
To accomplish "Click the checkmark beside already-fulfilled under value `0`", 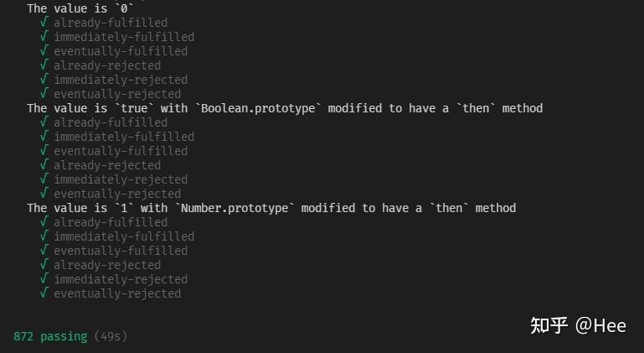I will point(44,23).
